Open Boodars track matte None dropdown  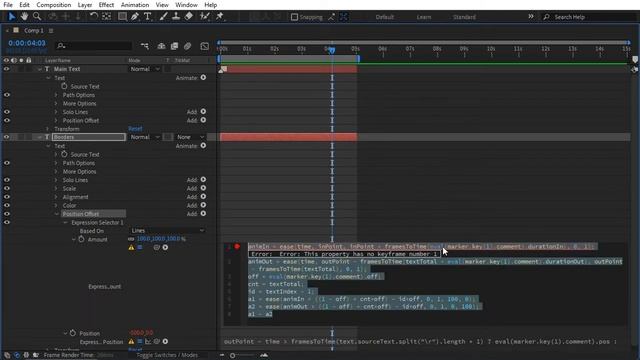(x=190, y=137)
